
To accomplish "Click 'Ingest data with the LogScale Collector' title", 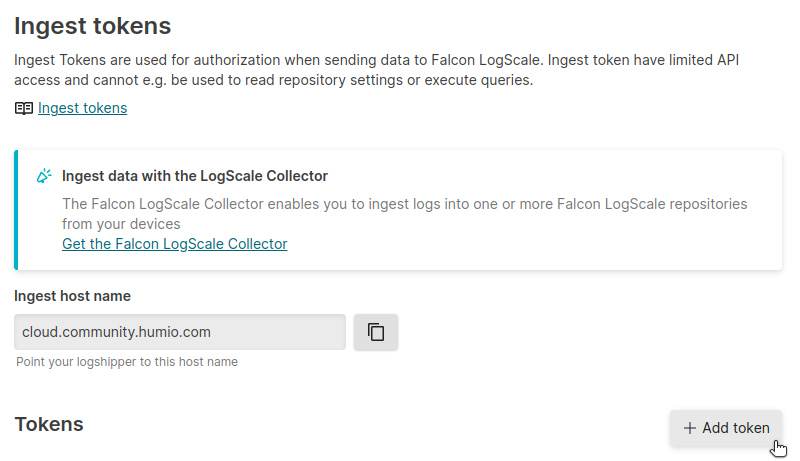I will click(195, 176).
